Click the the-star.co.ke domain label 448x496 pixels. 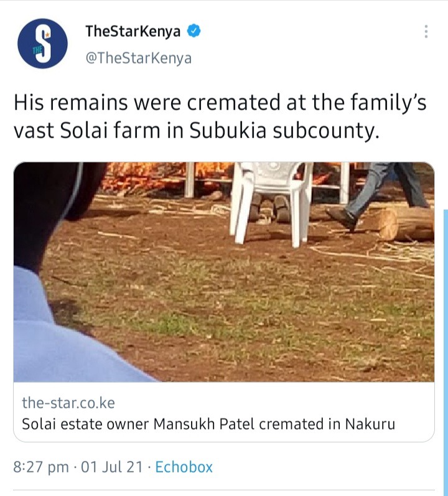click(x=68, y=403)
